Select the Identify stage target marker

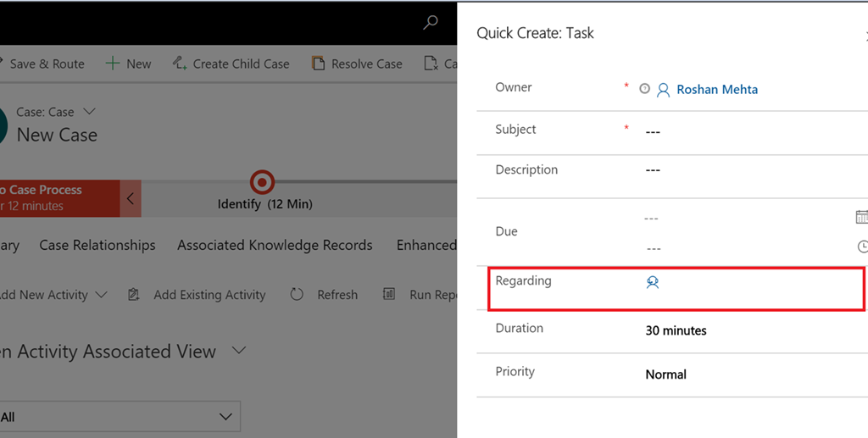pyautogui.click(x=262, y=182)
